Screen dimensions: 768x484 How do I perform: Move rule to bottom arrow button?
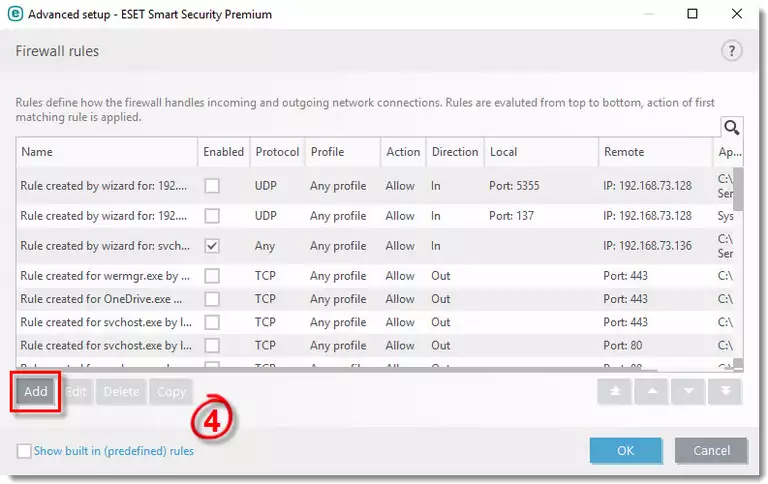coord(723,392)
